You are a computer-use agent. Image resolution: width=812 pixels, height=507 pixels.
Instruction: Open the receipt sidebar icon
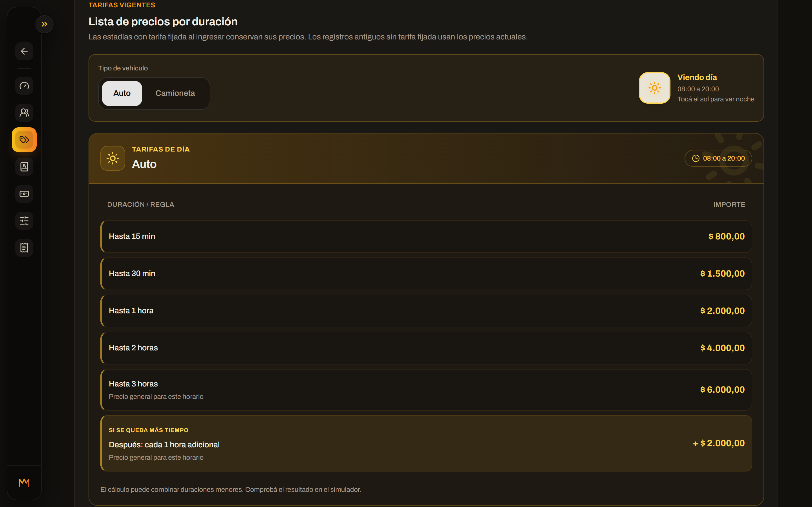point(24,248)
